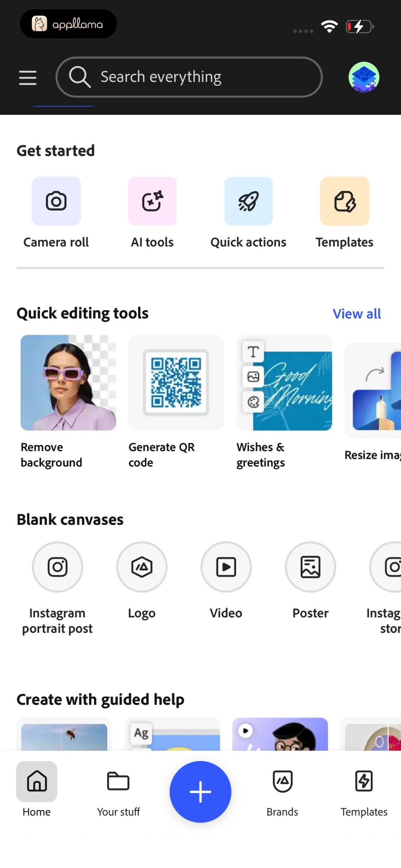Open the Ag text guided card
Screen dimensions: 401x868
click(172, 734)
